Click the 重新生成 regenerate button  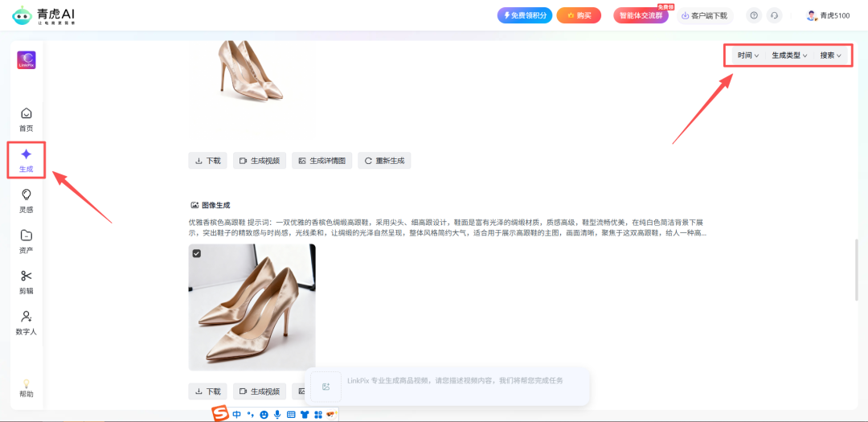click(x=384, y=161)
